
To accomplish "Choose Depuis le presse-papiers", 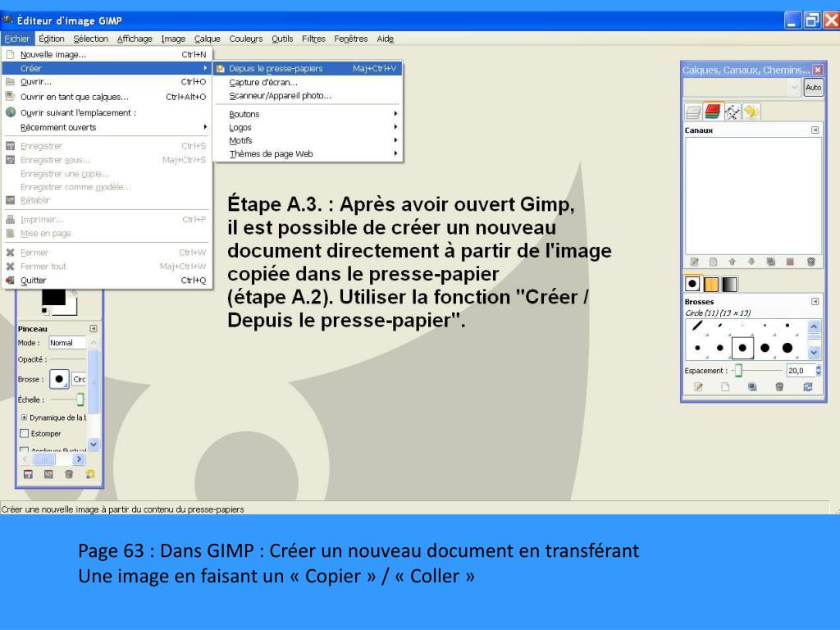I will 308,69.
